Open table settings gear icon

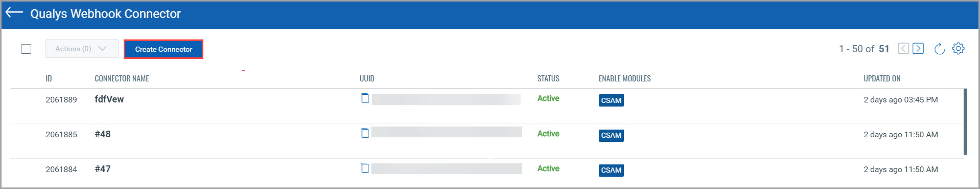point(959,49)
